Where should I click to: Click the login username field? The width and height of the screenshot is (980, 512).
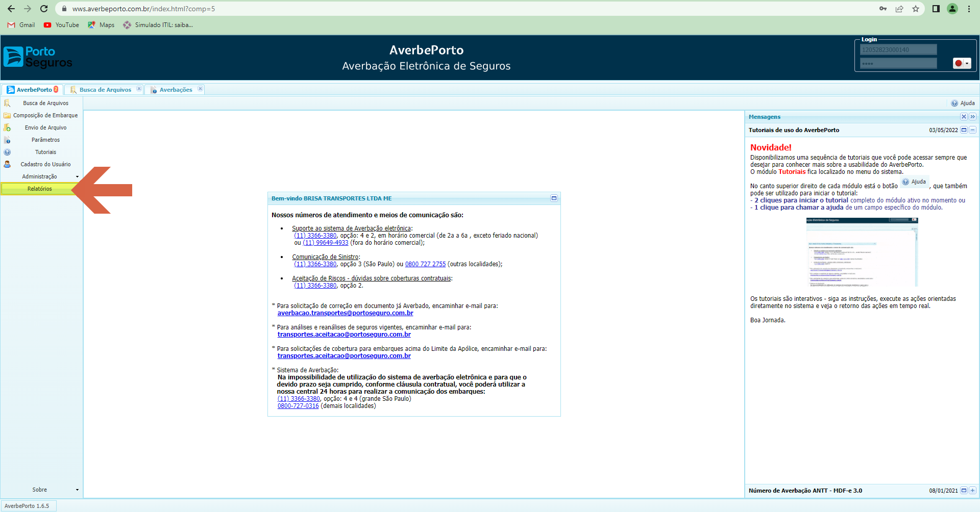(x=898, y=49)
